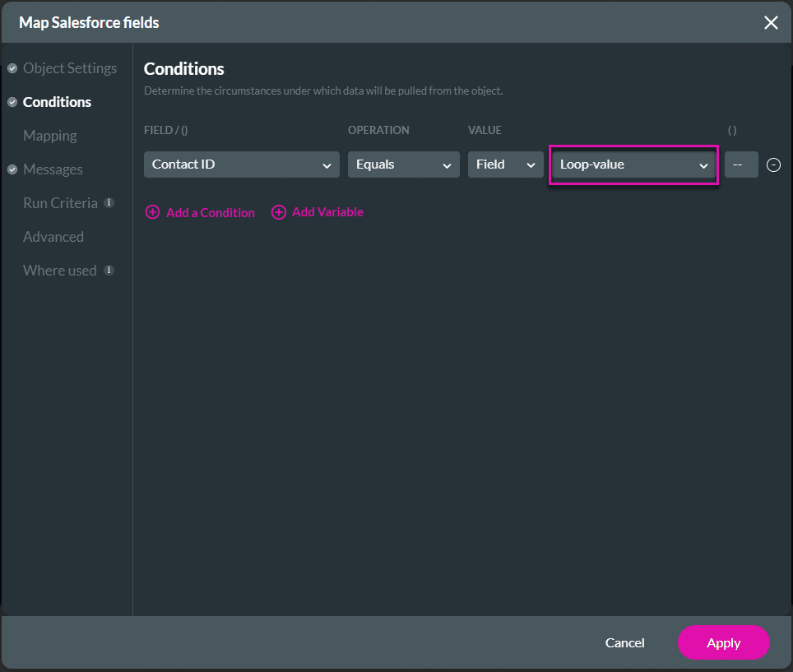
Task: Open the Advanced section
Action: [x=53, y=237]
